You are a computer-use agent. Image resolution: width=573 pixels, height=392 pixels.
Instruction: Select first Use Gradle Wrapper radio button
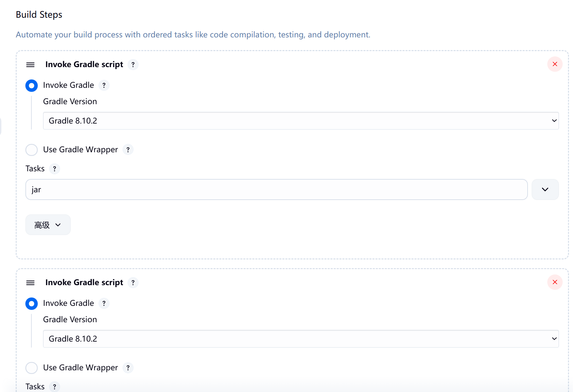(x=32, y=150)
